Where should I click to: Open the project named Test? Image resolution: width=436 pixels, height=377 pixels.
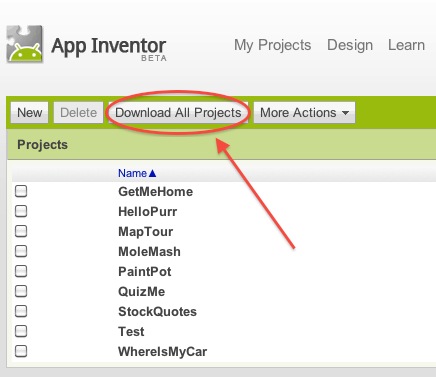(131, 332)
